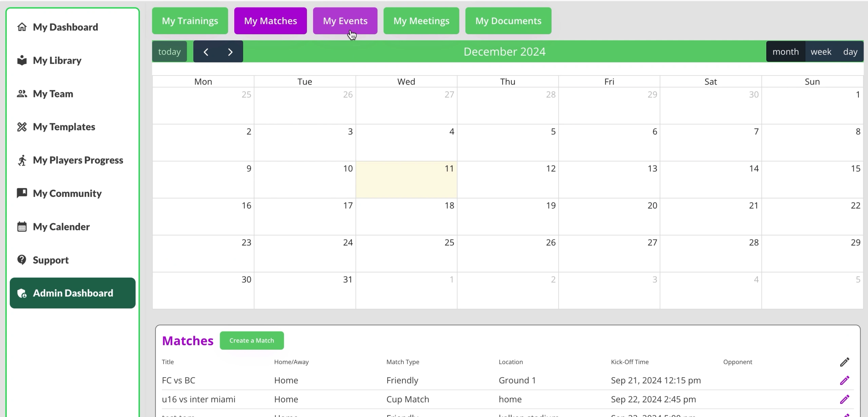The width and height of the screenshot is (868, 417).
Task: Advance to next month arrow
Action: coord(230,52)
